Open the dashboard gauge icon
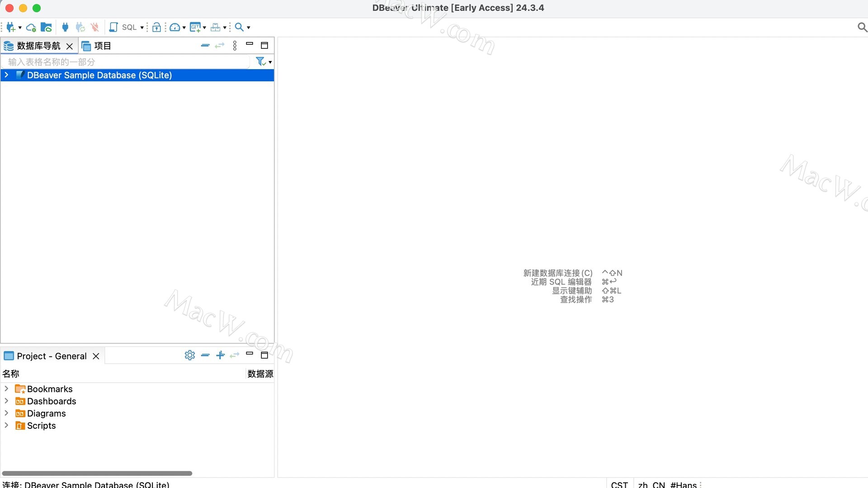 click(175, 28)
